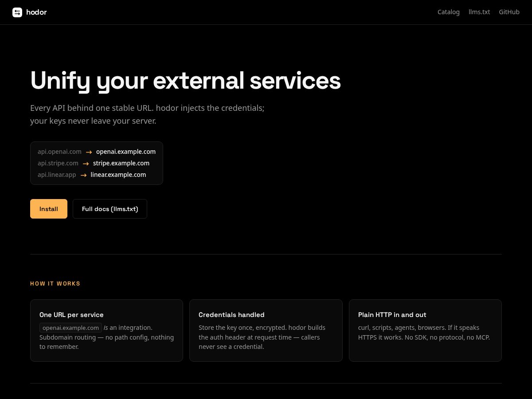
Task: Click the api.stripe.com text
Action: [58, 163]
